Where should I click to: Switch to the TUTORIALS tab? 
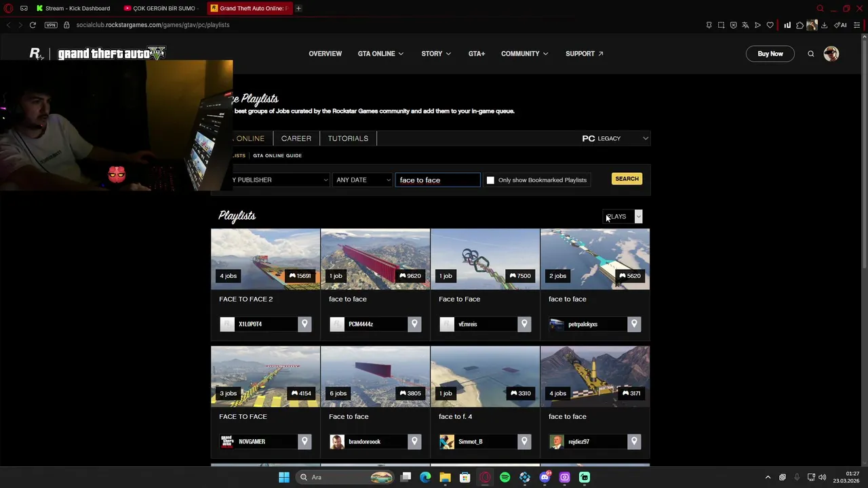pos(348,138)
